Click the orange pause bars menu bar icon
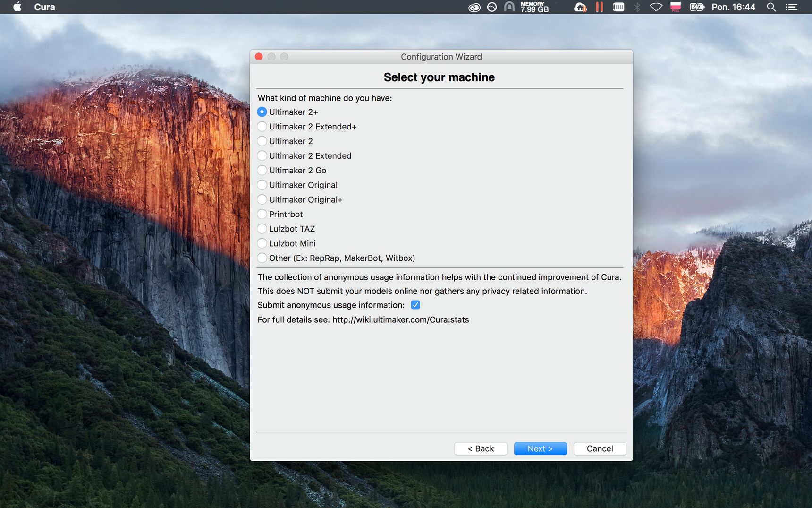 pyautogui.click(x=600, y=7)
